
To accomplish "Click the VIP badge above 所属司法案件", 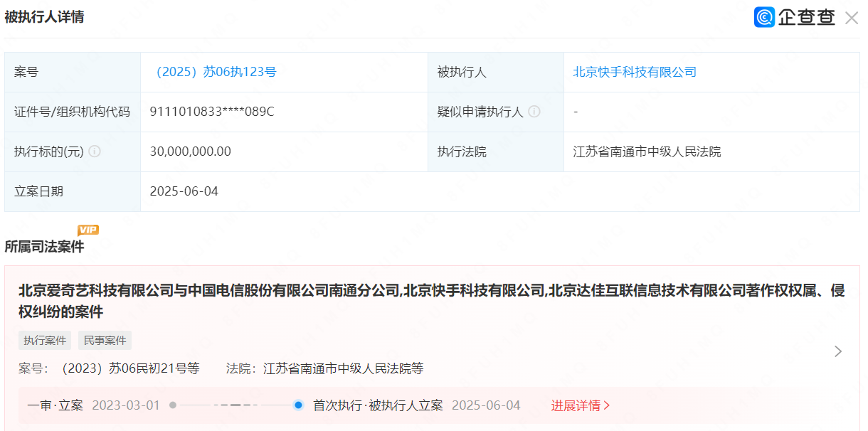I will coord(88,230).
